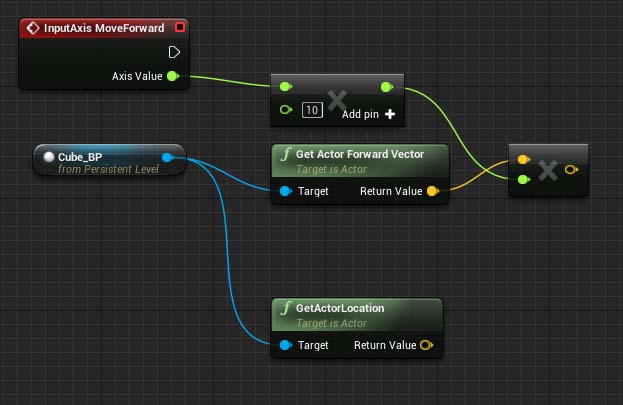Click the 'Axis Value' label text
The image size is (623, 405).
pyautogui.click(x=137, y=76)
